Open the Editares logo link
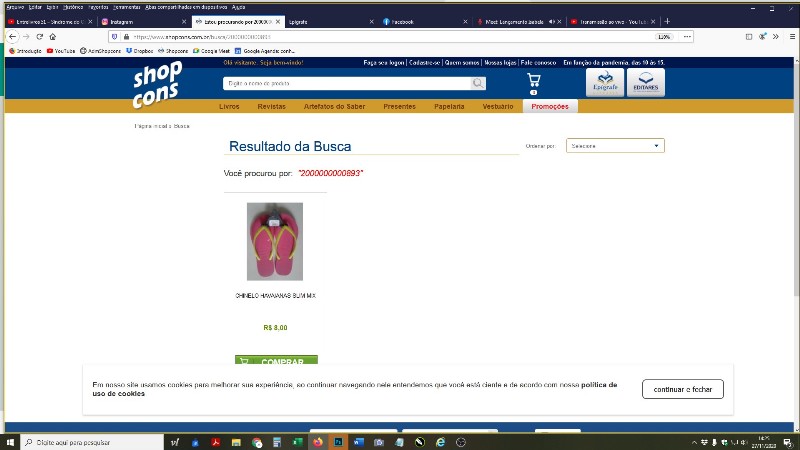 point(645,82)
